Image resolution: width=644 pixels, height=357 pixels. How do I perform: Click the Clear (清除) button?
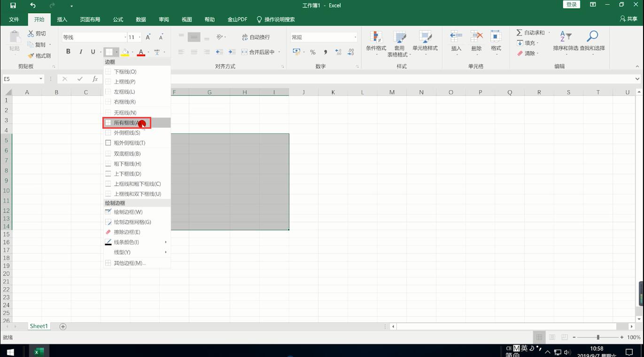[x=526, y=53]
